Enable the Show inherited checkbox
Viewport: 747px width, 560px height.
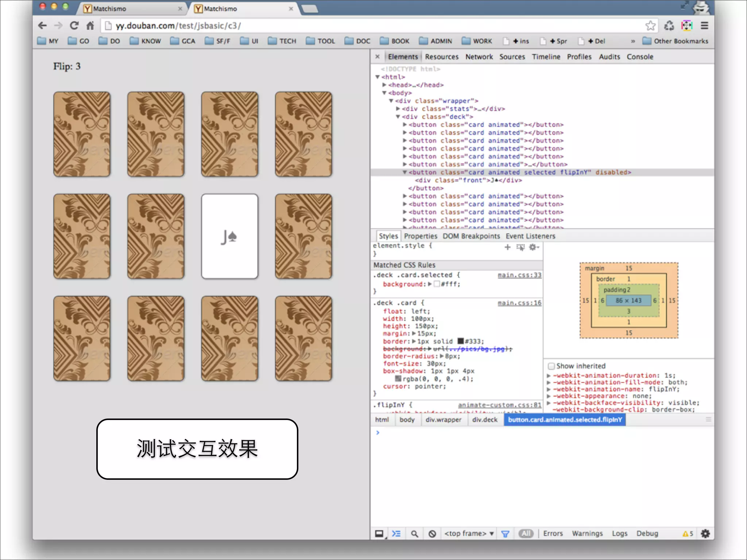click(x=551, y=366)
